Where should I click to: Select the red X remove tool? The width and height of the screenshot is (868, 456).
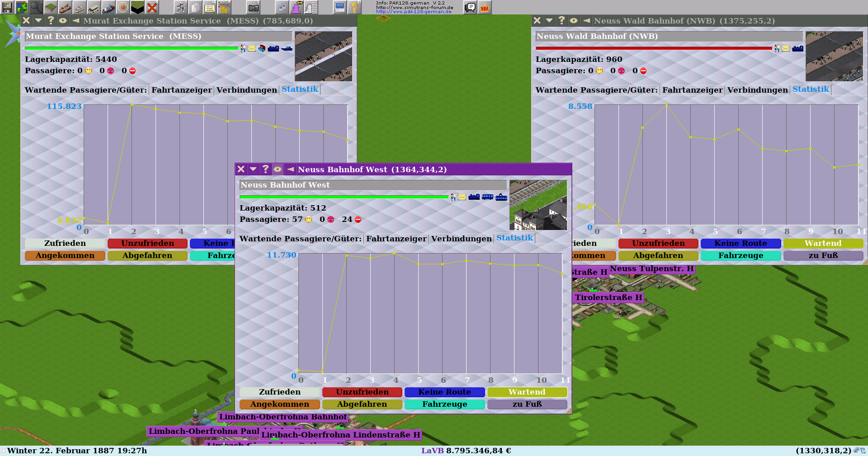click(x=152, y=7)
